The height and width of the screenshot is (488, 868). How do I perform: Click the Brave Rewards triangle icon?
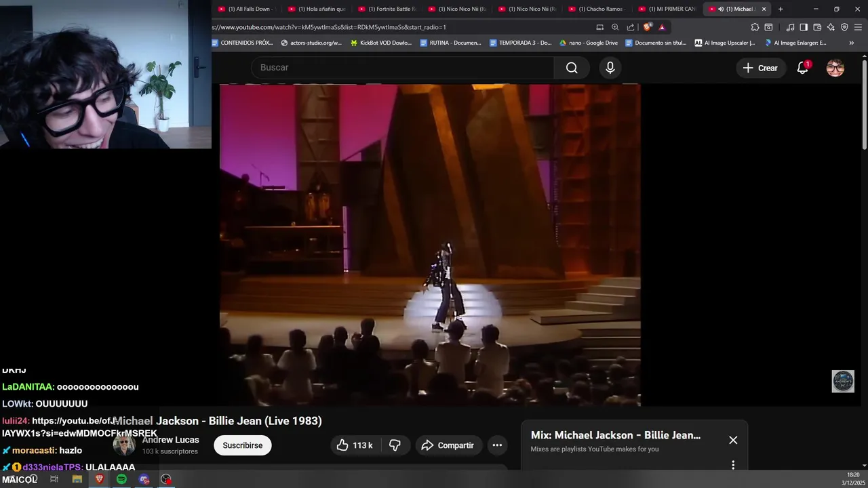(662, 27)
